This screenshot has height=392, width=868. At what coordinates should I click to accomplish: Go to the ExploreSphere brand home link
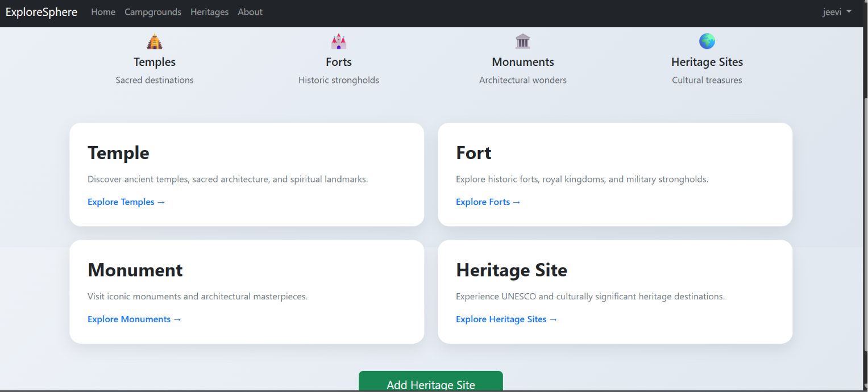click(x=41, y=12)
